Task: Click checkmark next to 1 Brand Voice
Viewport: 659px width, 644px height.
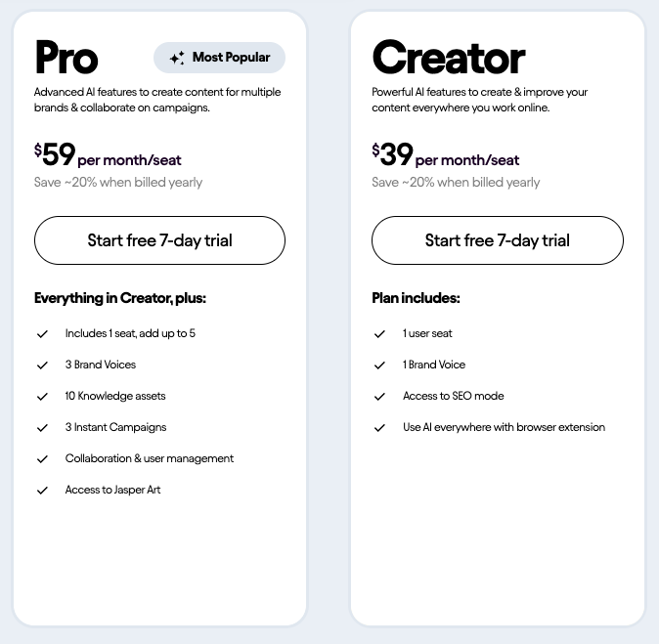Action: pyautogui.click(x=379, y=365)
